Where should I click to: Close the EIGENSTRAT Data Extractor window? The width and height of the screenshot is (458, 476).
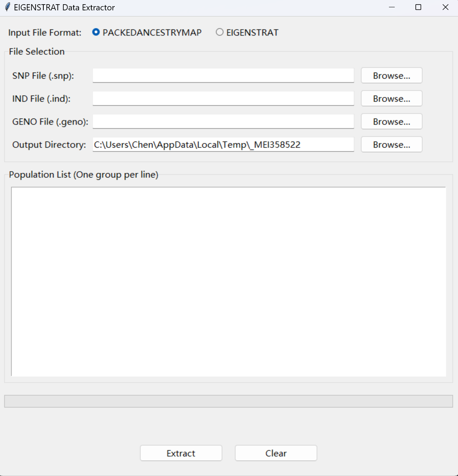pos(445,7)
